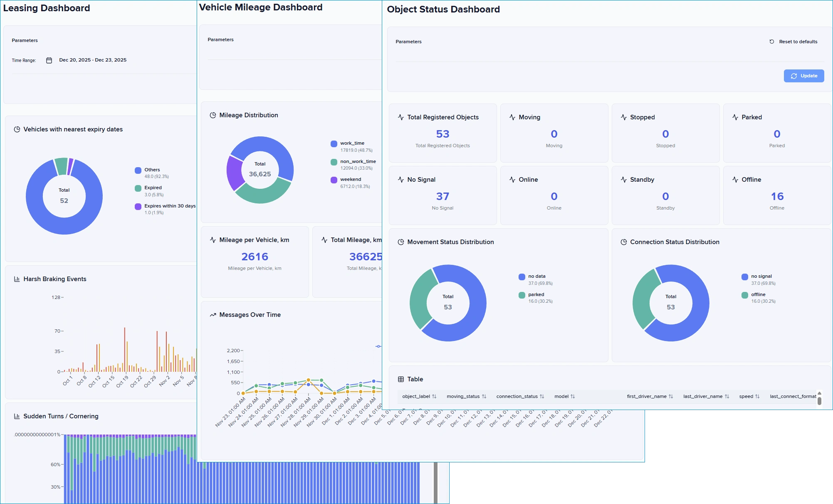Screen dimensions: 833x504
Task: Click the trend icon next to Messages Over Time
Action: (x=213, y=315)
